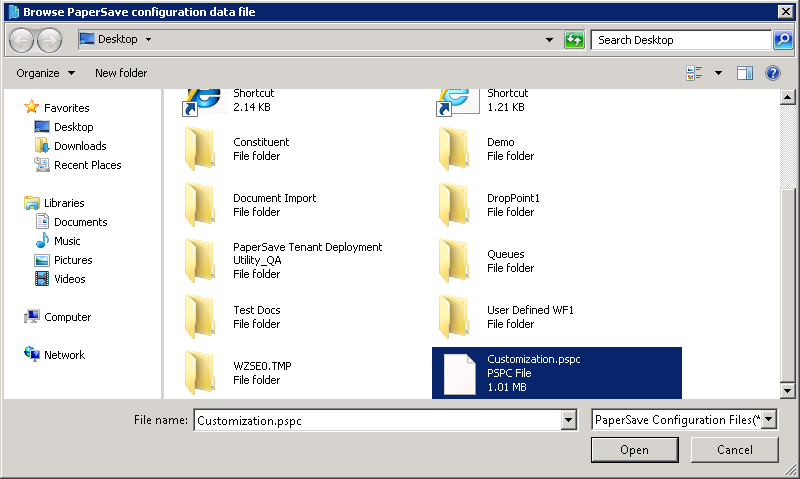
Task: Click the Constituent folder name
Action: 261,142
